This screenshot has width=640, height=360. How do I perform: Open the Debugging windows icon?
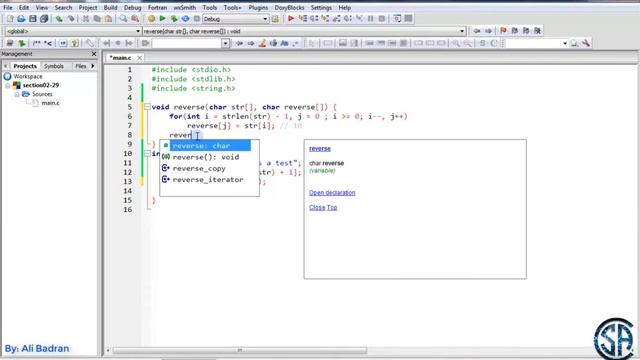[397, 19]
